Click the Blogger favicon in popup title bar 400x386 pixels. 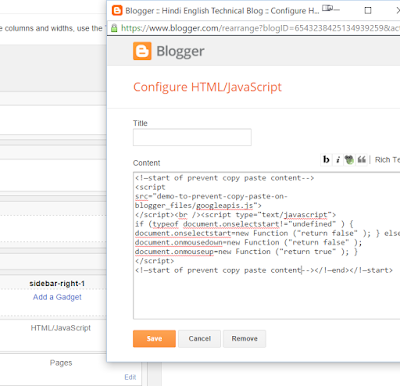[117, 11]
